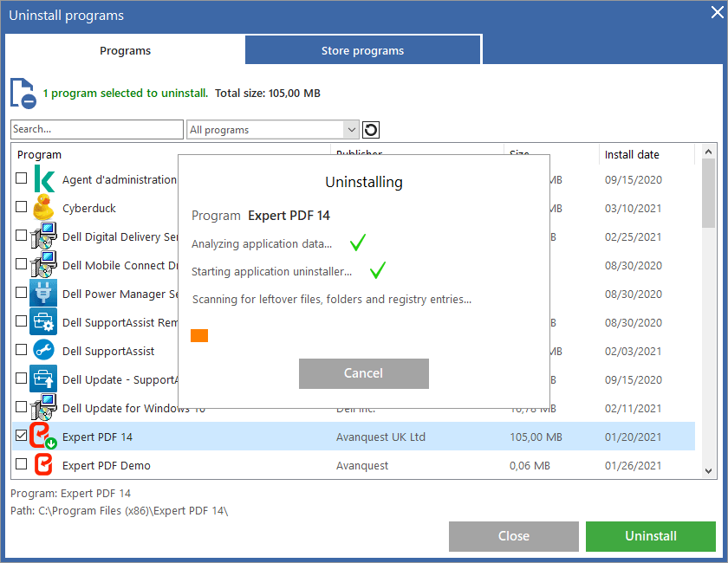Check the Cyberduck checkbox
This screenshot has width=728, height=563.
tap(22, 206)
